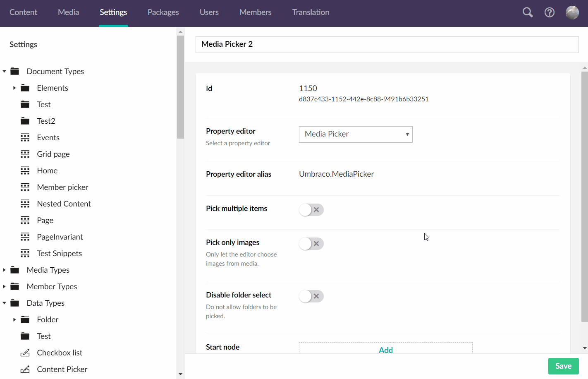
Task: Select the Document Types folder icon
Action: (x=14, y=71)
